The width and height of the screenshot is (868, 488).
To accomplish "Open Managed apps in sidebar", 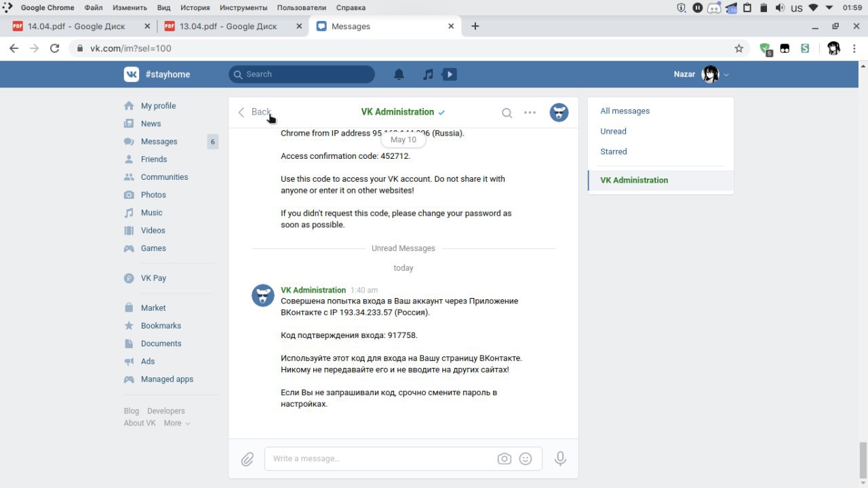I will coord(167,379).
